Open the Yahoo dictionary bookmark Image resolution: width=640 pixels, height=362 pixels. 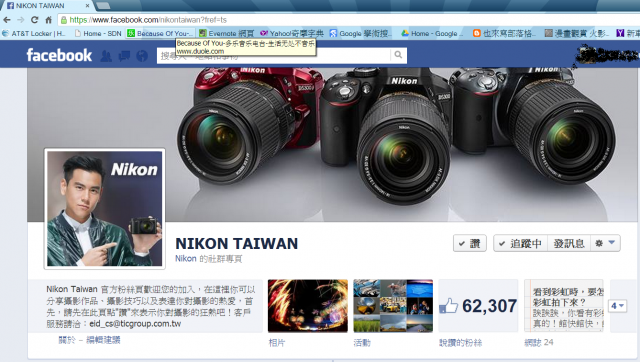pos(292,33)
